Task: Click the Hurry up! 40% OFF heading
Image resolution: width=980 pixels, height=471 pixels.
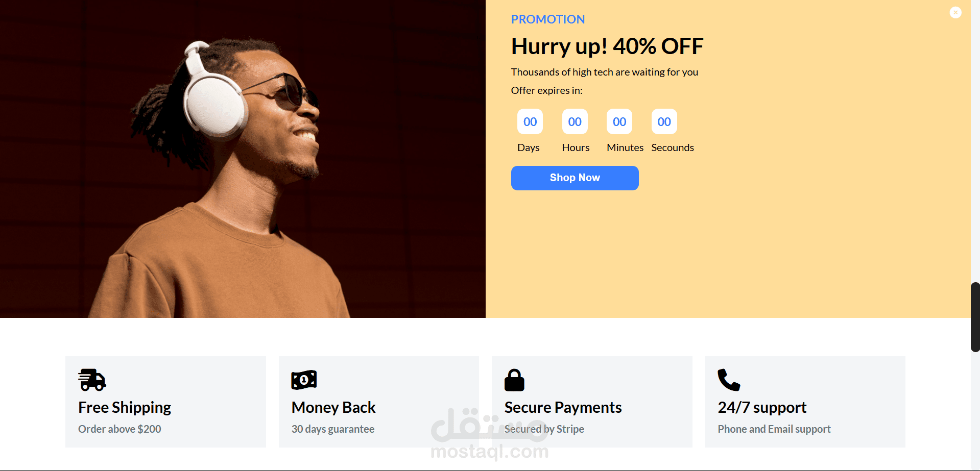Action: point(607,46)
